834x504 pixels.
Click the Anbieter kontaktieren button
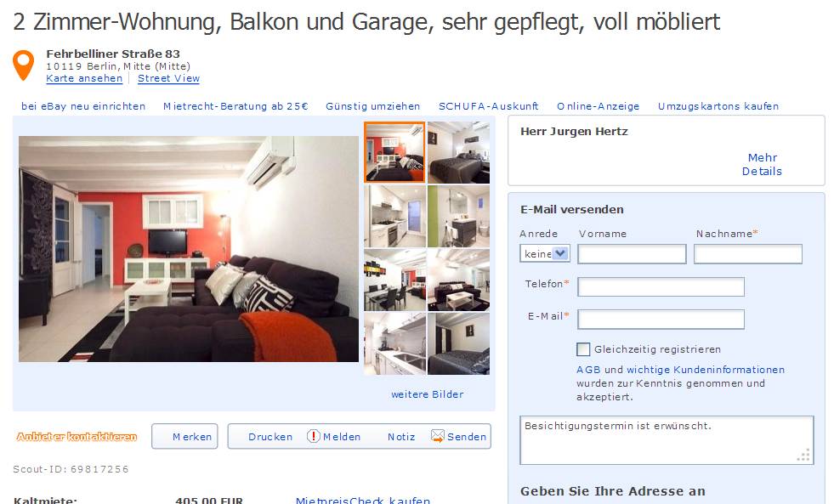tap(77, 437)
